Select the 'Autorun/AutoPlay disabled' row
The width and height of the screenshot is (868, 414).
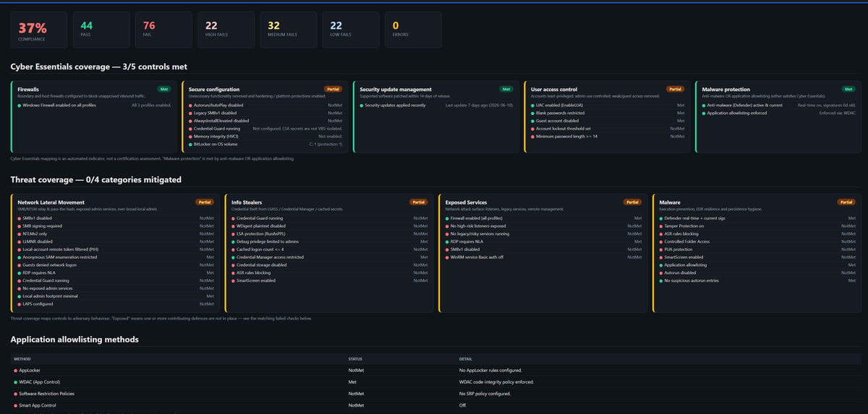coord(265,105)
